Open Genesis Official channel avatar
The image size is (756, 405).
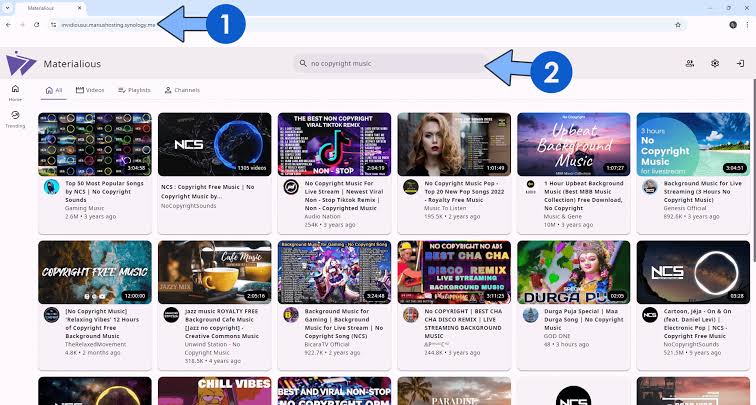pos(650,187)
